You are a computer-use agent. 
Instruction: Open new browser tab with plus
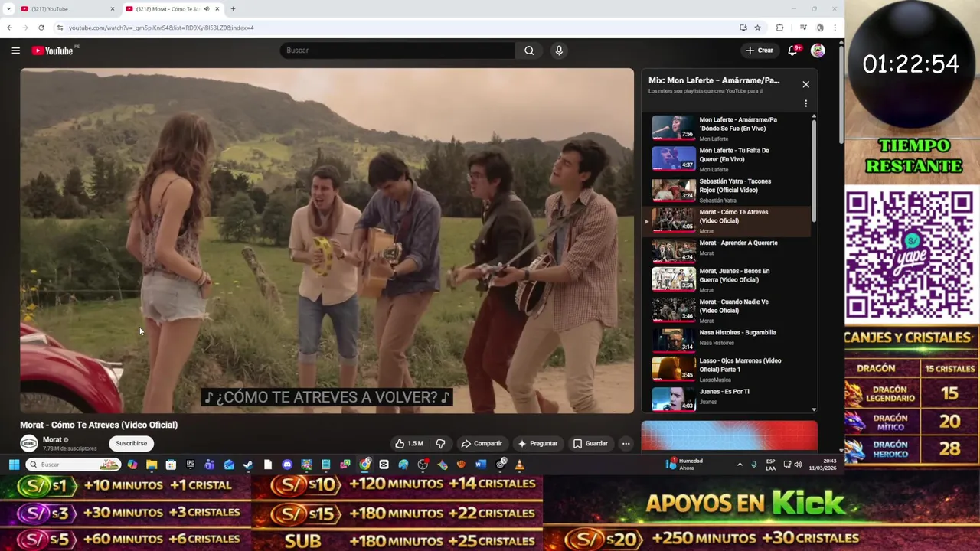233,8
